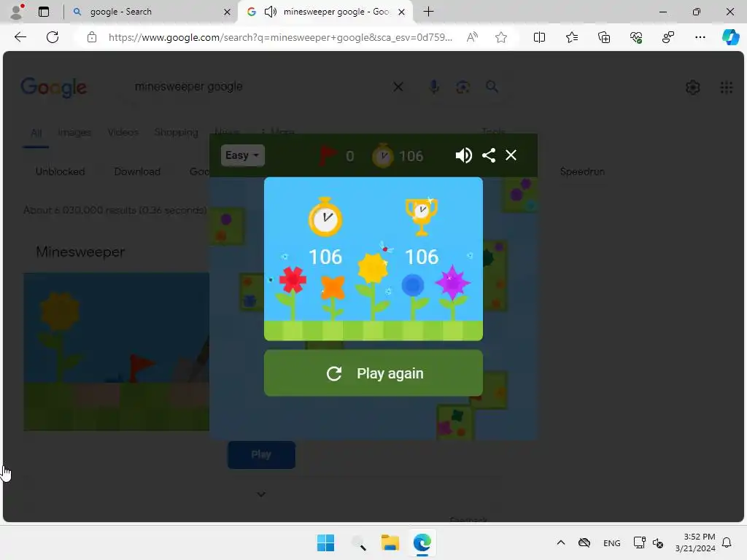747x560 pixels.
Task: Open Google quick settings gear
Action: pyautogui.click(x=693, y=87)
